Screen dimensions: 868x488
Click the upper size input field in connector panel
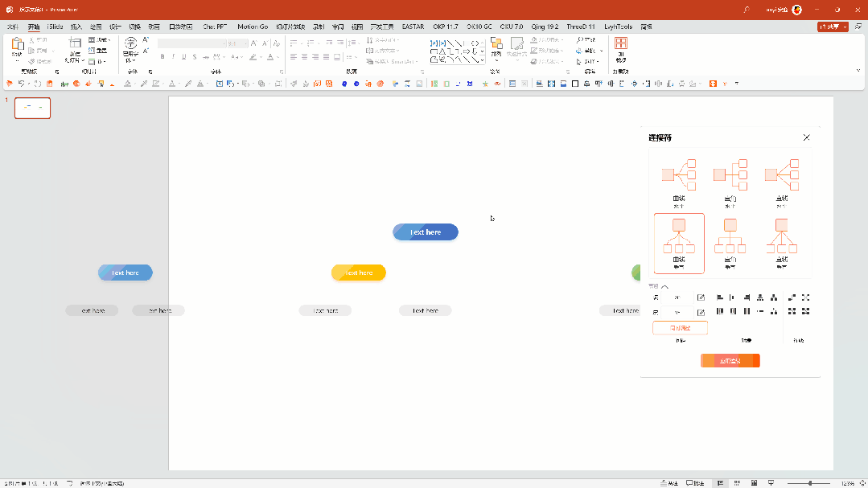click(677, 297)
